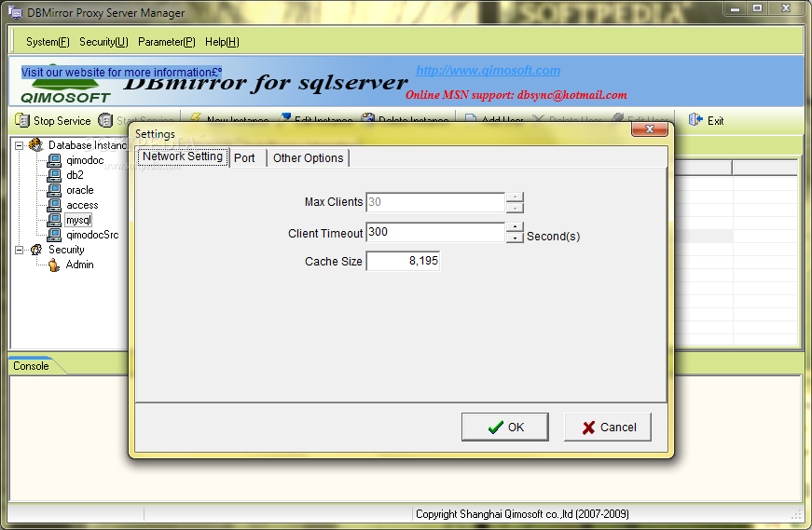Click the qimodocSrc instance computer icon

click(x=54, y=235)
